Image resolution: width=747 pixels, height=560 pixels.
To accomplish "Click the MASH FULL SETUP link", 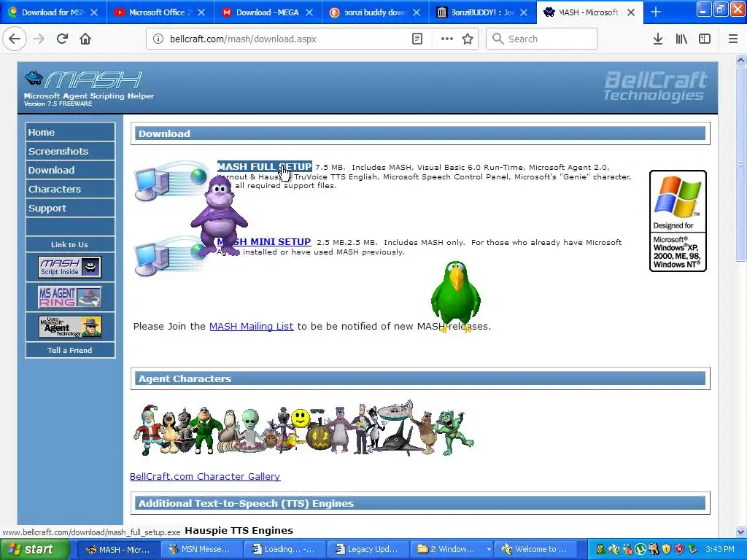I will 264,167.
